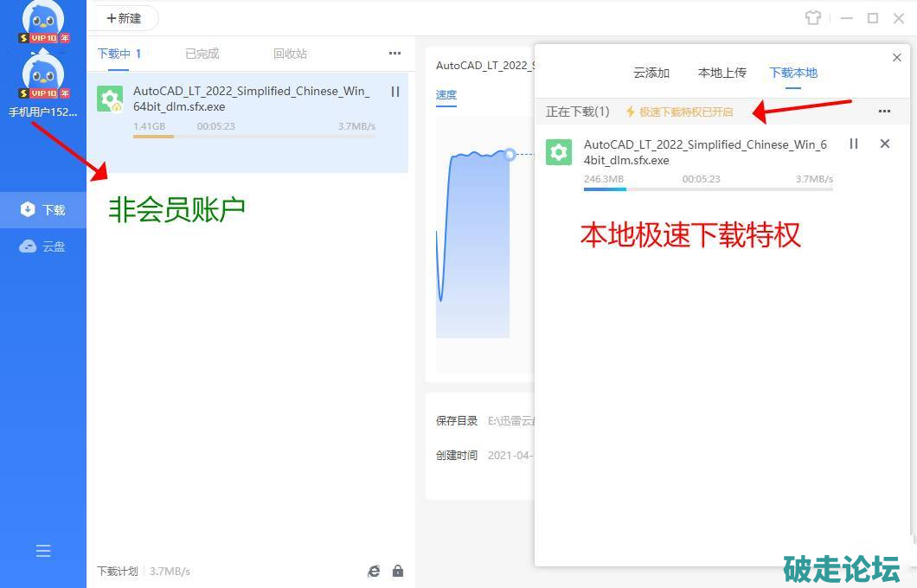Switch to the 回收站 tab

tap(290, 54)
